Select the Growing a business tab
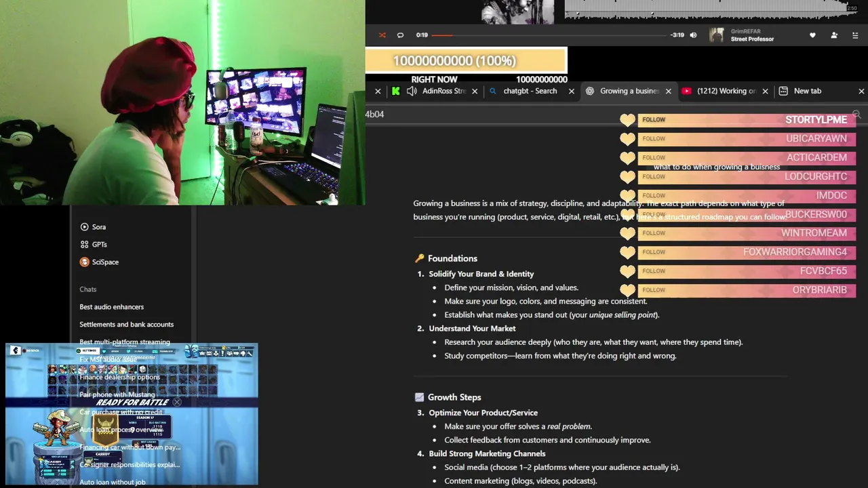868x488 pixels. point(629,91)
